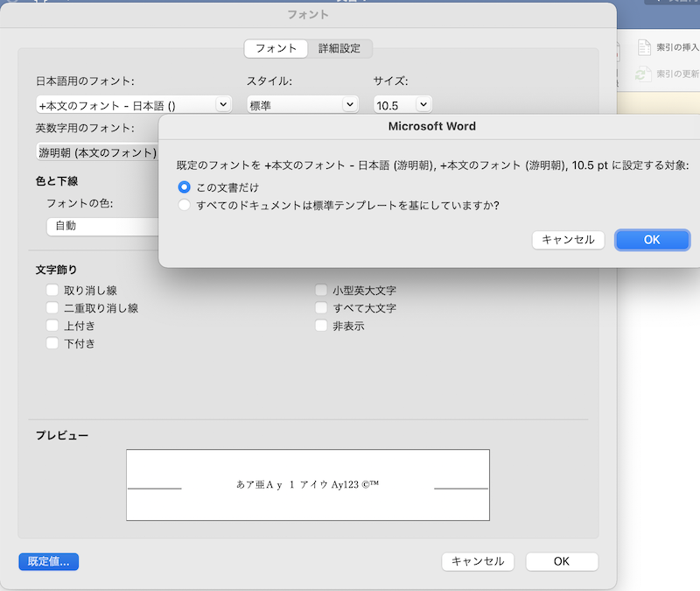700x591 pixels.
Task: Click the 日本語用のフォント: label
Action: [x=85, y=81]
